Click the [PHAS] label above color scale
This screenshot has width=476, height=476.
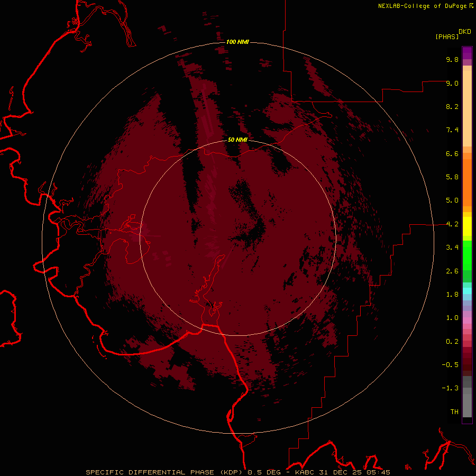[x=447, y=36]
